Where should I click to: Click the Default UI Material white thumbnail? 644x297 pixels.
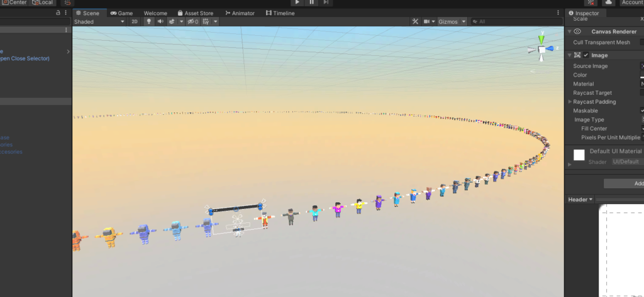(x=579, y=155)
